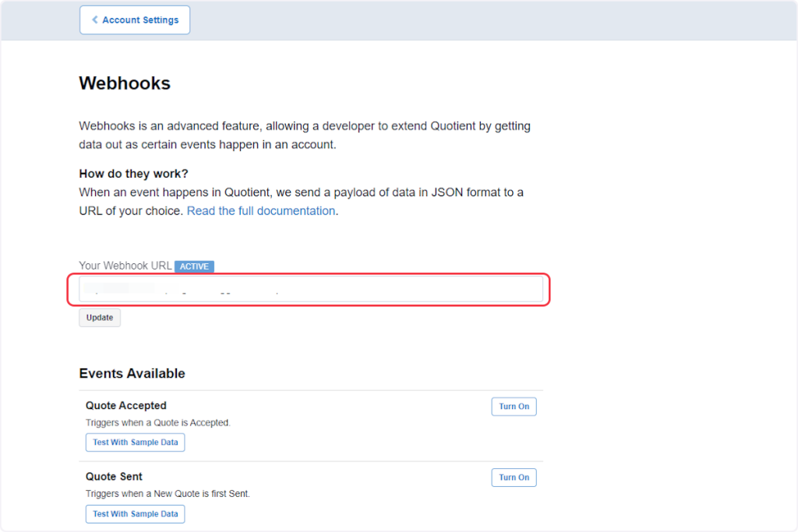Click the back chevron icon beside Account Settings
This screenshot has height=532, width=798.
click(x=94, y=20)
